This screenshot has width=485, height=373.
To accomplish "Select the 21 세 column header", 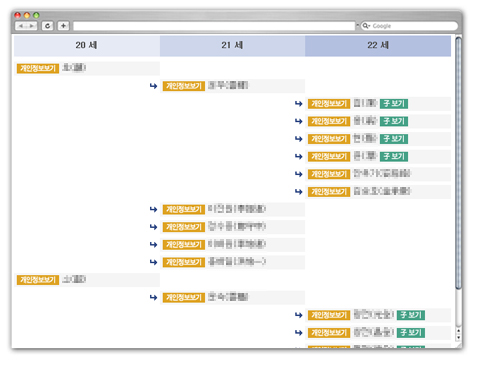I will 232,45.
